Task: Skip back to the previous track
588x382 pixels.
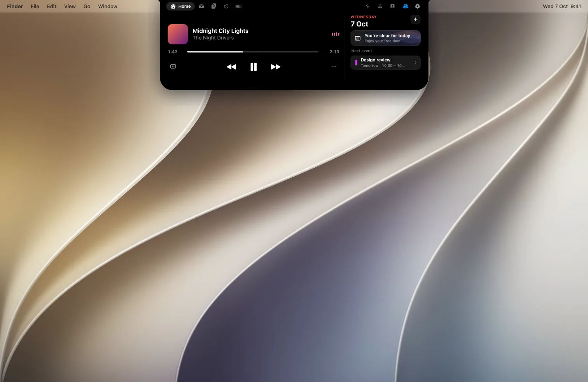Action: tap(231, 67)
